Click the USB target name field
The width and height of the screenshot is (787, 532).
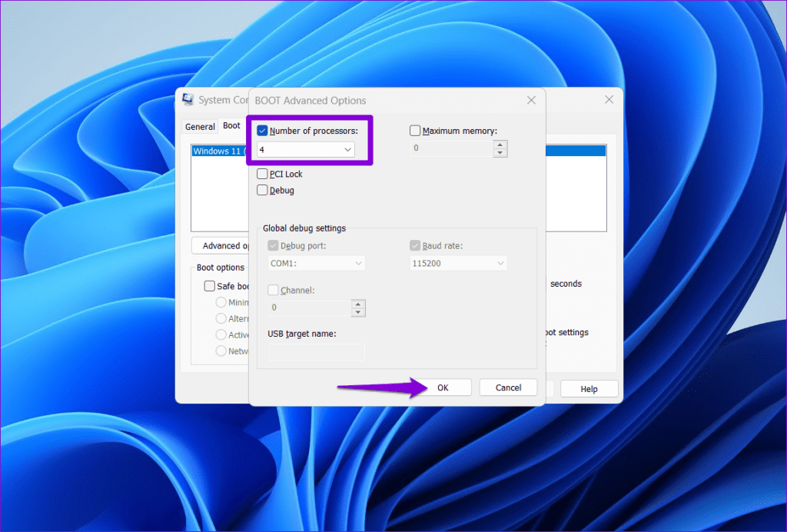coord(316,351)
